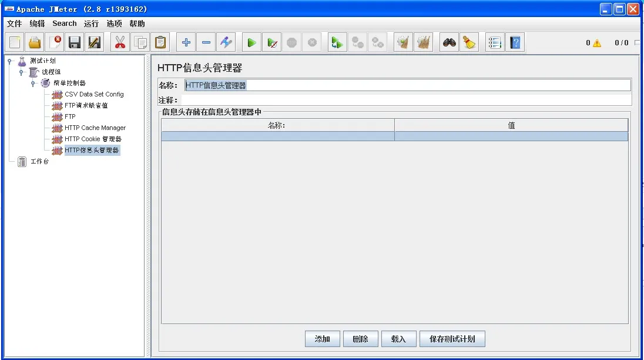Image resolution: width=644 pixels, height=360 pixels.
Task: Open the 编辑 menu
Action: point(37,24)
